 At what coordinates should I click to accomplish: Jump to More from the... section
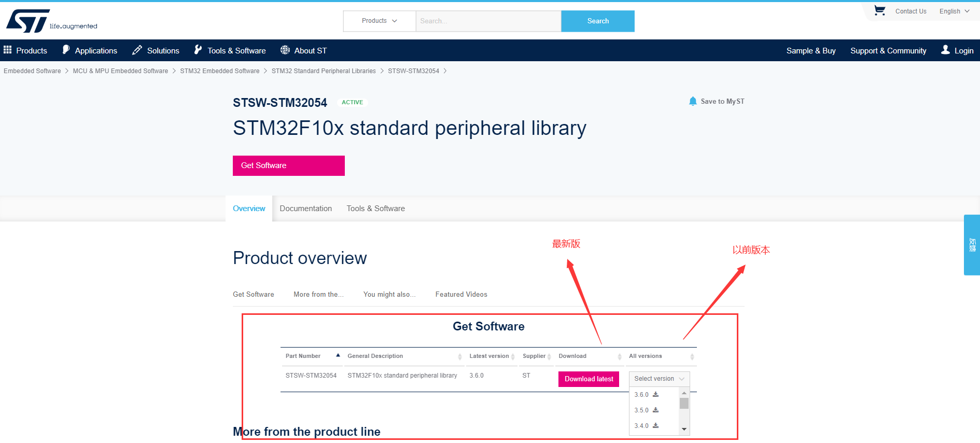(x=318, y=294)
